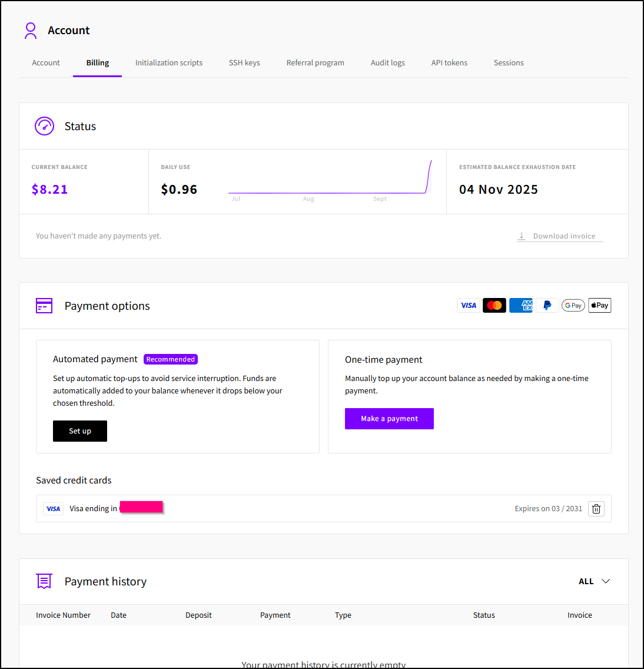Screen dimensions: 644x669
Task: Click the Account user profile icon
Action: (x=31, y=31)
